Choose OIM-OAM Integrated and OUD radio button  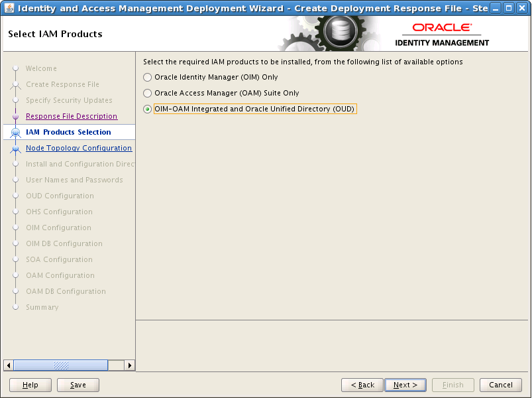[147, 109]
